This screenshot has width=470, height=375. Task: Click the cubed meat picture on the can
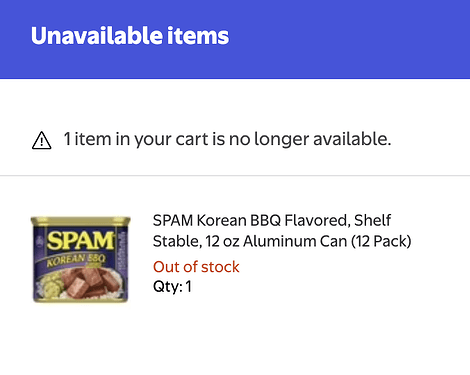click(x=89, y=283)
